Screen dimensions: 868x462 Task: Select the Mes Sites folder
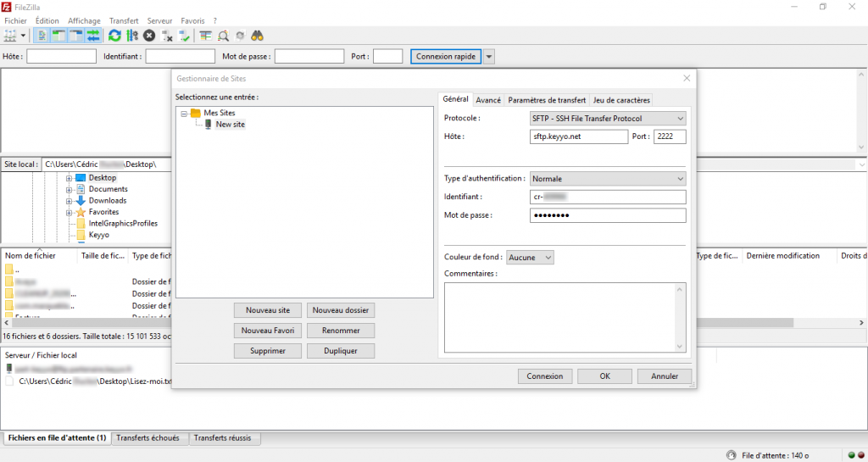[x=220, y=113]
